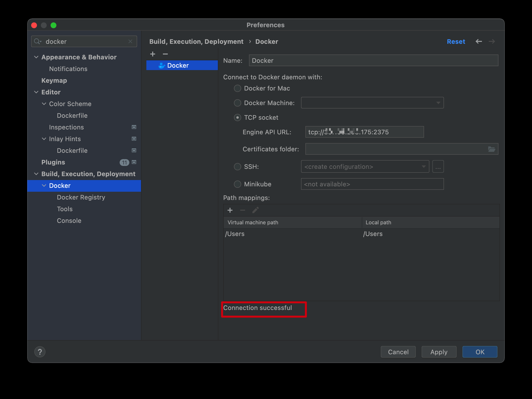Screen dimensions: 532x399
Task: Open the Docker Machine dropdown
Action: [372, 103]
